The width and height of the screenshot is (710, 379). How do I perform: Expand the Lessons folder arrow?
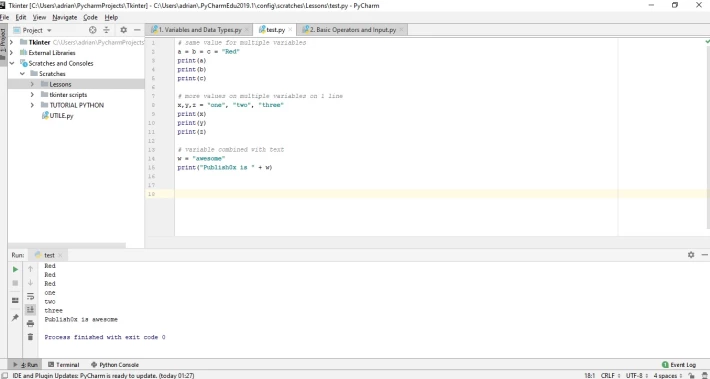coord(32,84)
